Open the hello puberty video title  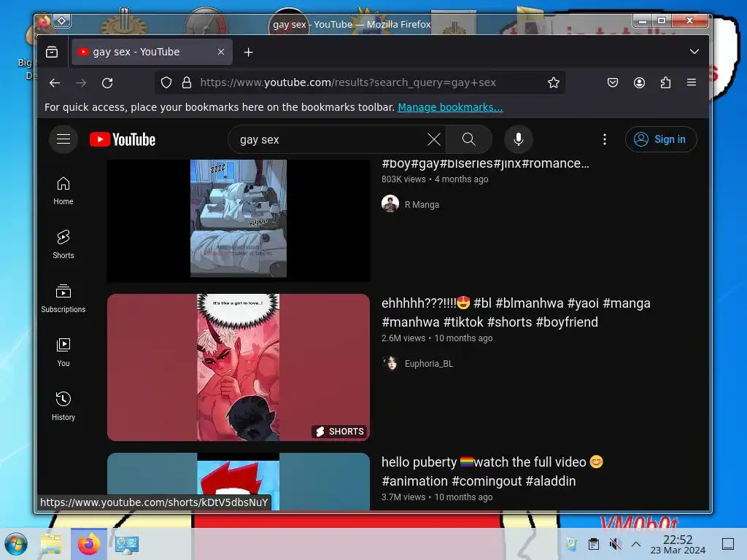click(492, 472)
